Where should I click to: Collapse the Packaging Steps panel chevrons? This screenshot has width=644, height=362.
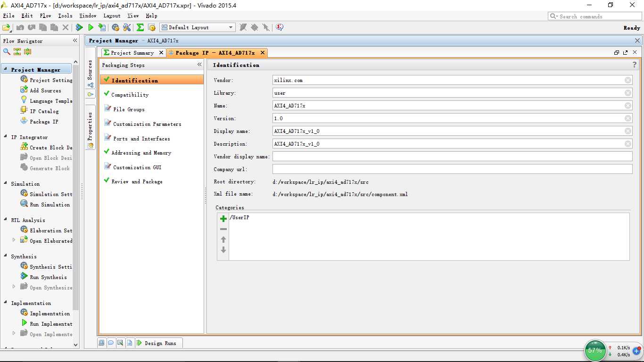[x=199, y=65]
